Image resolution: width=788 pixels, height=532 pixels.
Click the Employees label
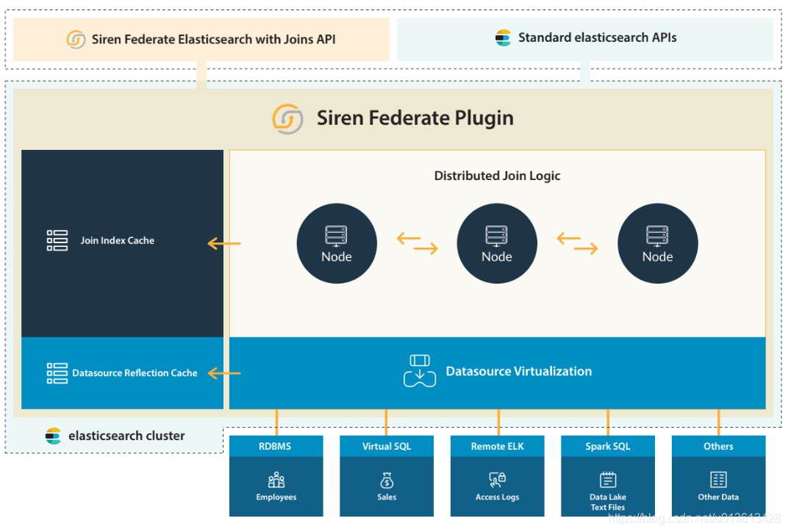[x=276, y=497]
